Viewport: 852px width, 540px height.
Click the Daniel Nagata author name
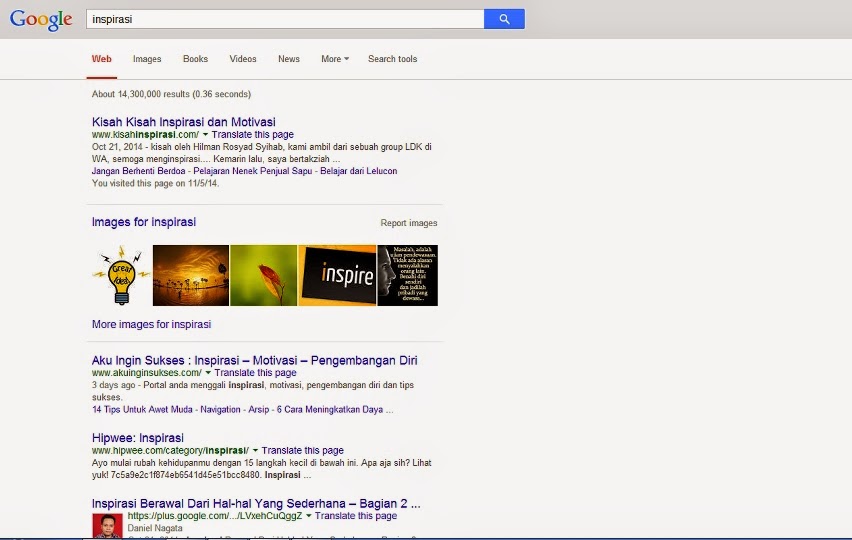(x=155, y=528)
